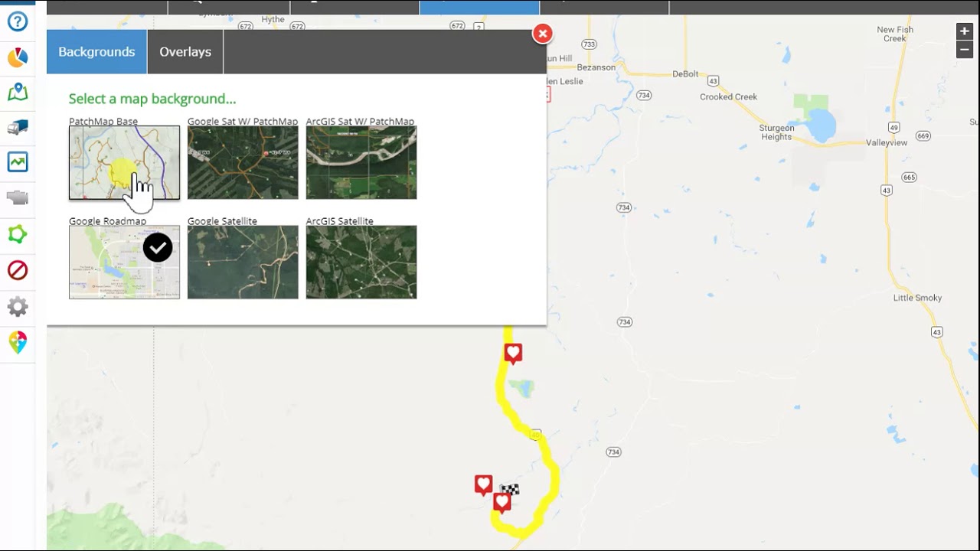
Task: Click the trend chart image icon
Action: [18, 162]
